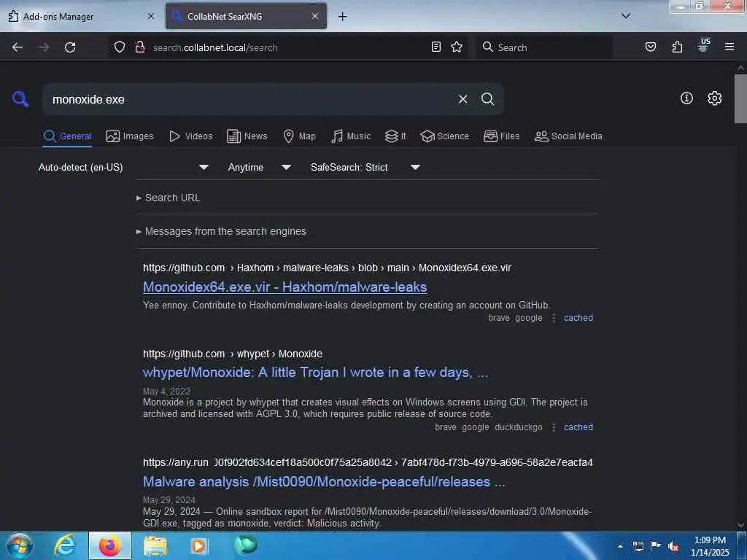
Task: Open the SafeSearch: Strict dropdown
Action: coord(365,167)
